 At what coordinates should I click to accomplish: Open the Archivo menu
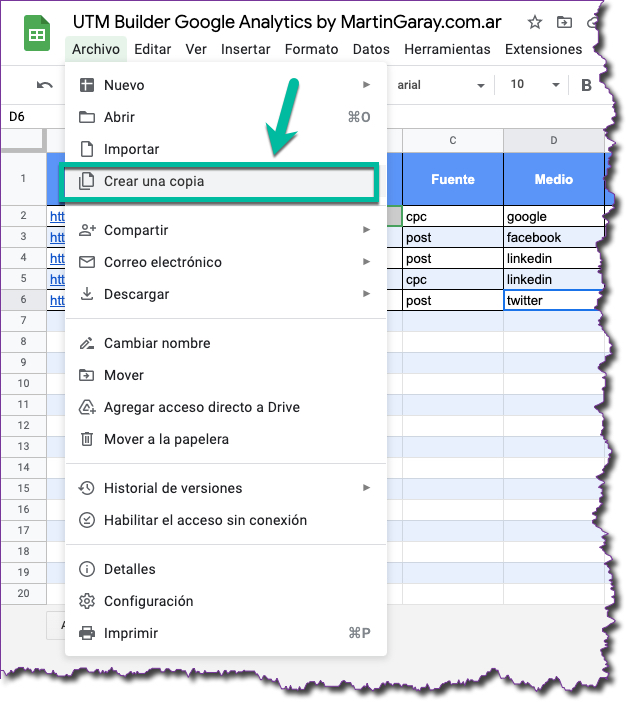(96, 49)
